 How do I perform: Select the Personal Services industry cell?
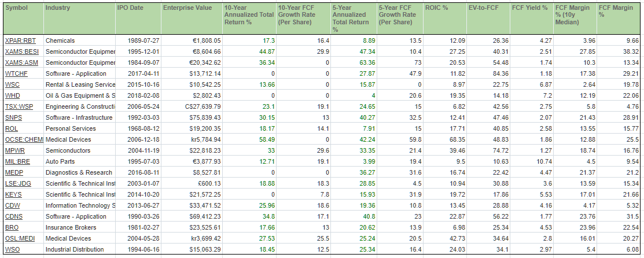(79, 128)
